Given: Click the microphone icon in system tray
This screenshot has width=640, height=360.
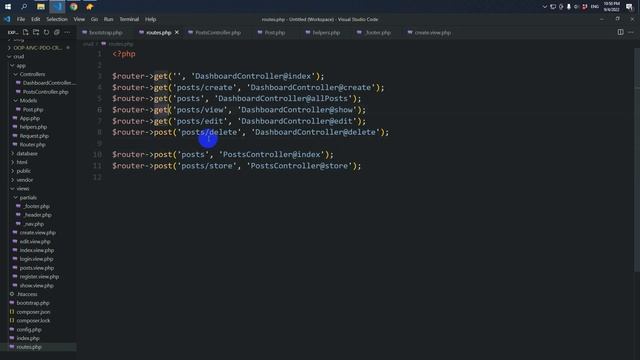Looking at the screenshot, I should [569, 7].
